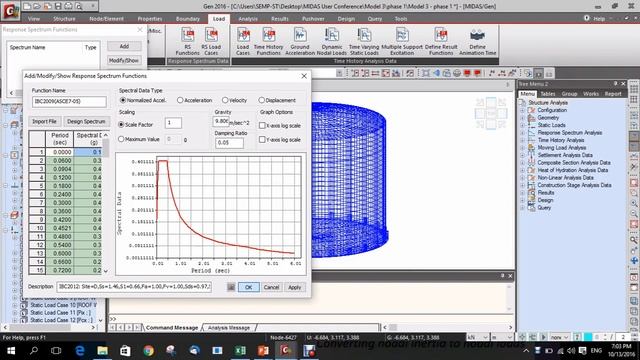
Task: Click the Function Name input field
Action: click(69, 101)
